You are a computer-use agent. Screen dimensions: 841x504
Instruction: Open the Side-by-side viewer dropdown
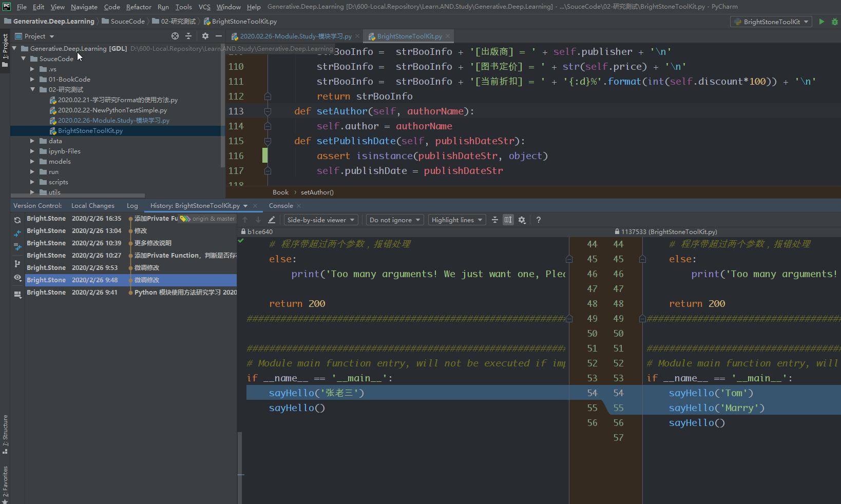[x=321, y=220]
